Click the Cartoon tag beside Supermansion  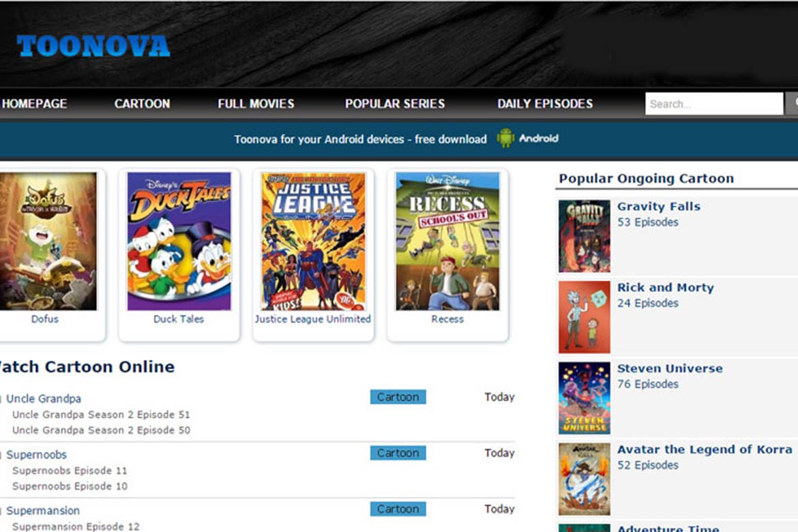(398, 509)
